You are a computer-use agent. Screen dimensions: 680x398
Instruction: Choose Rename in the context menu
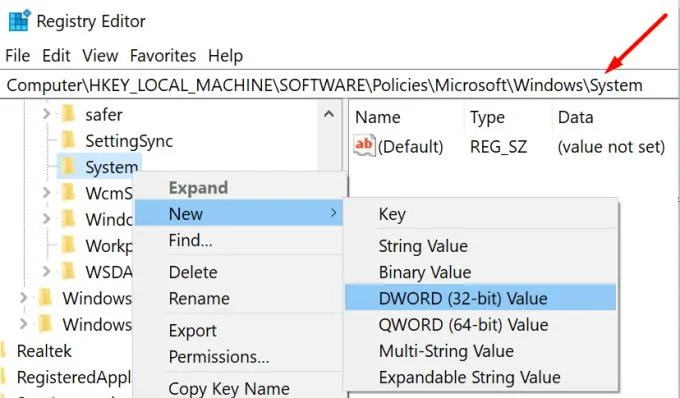click(x=199, y=298)
